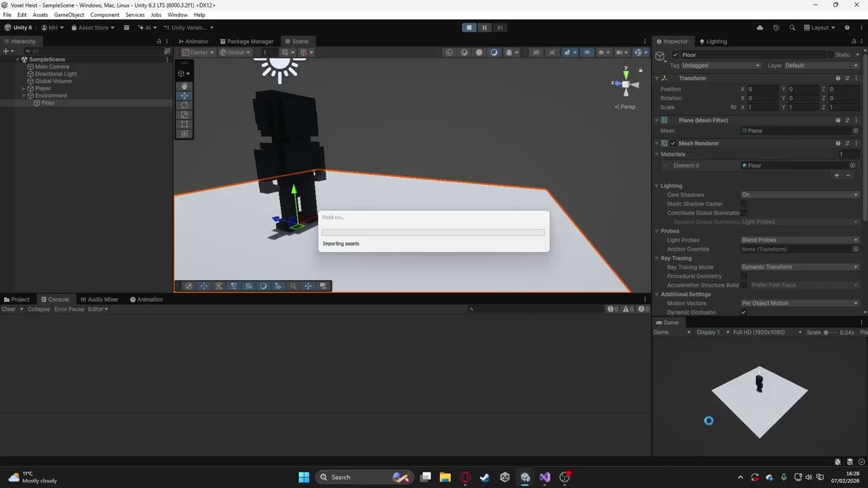868x488 pixels.
Task: Open the Component menu
Action: [104, 15]
